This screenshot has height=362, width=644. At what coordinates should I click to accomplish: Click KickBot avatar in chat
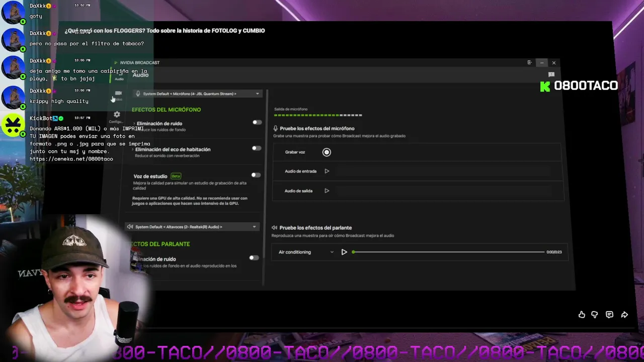(13, 125)
